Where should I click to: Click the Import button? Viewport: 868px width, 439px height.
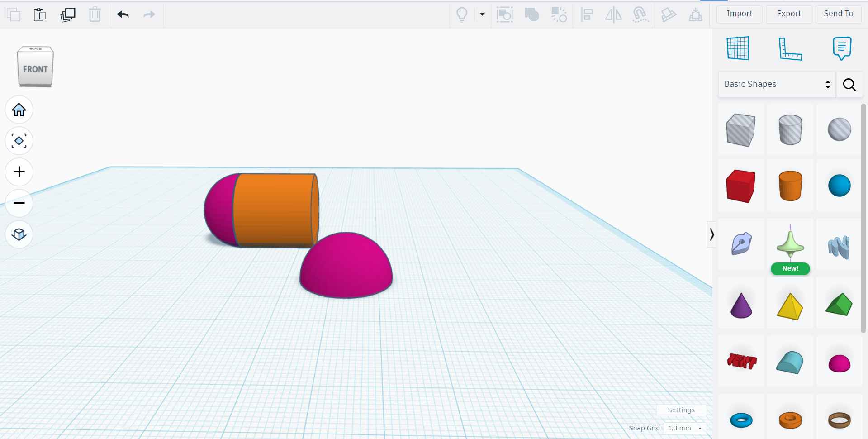coord(739,14)
